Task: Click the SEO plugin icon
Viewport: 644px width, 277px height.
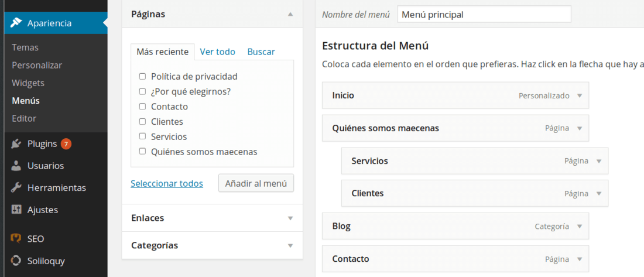Action: pos(16,239)
